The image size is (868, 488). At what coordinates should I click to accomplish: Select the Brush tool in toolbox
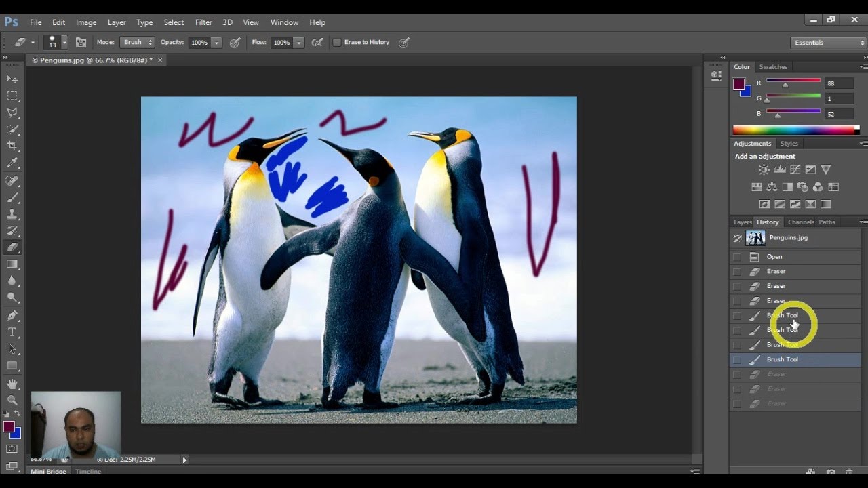click(12, 198)
